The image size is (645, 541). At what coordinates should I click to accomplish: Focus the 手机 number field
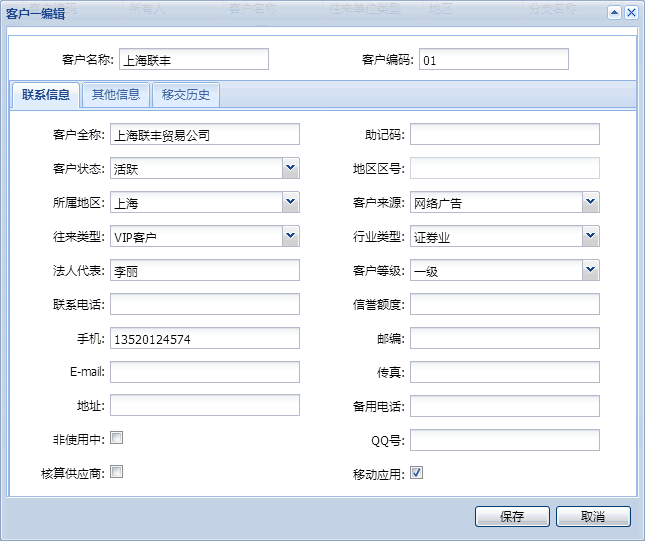point(204,339)
